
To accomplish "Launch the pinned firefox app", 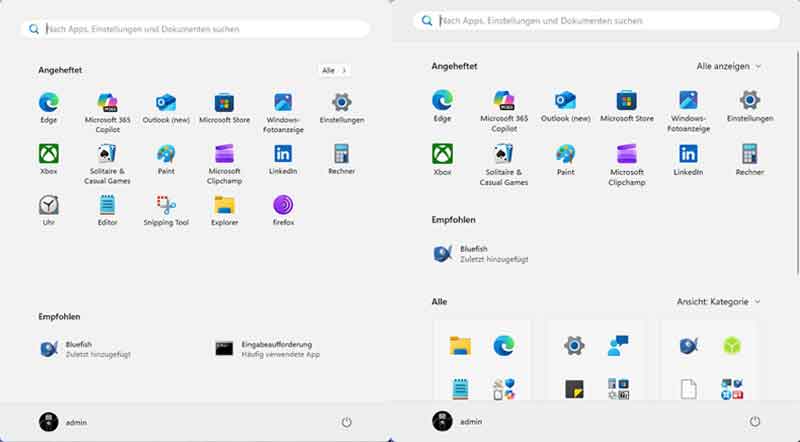I will point(283,210).
